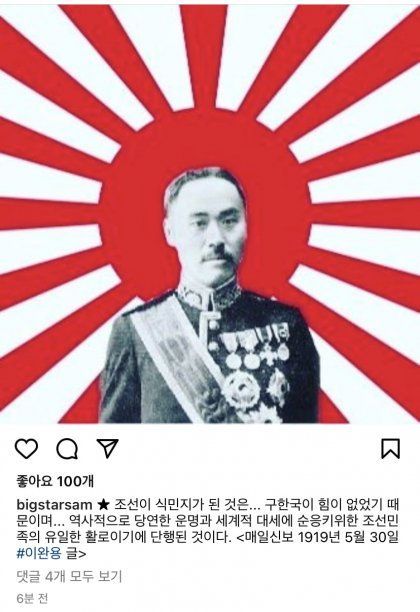View who liked via 좋아요 100개
The image size is (420, 612).
point(55,481)
